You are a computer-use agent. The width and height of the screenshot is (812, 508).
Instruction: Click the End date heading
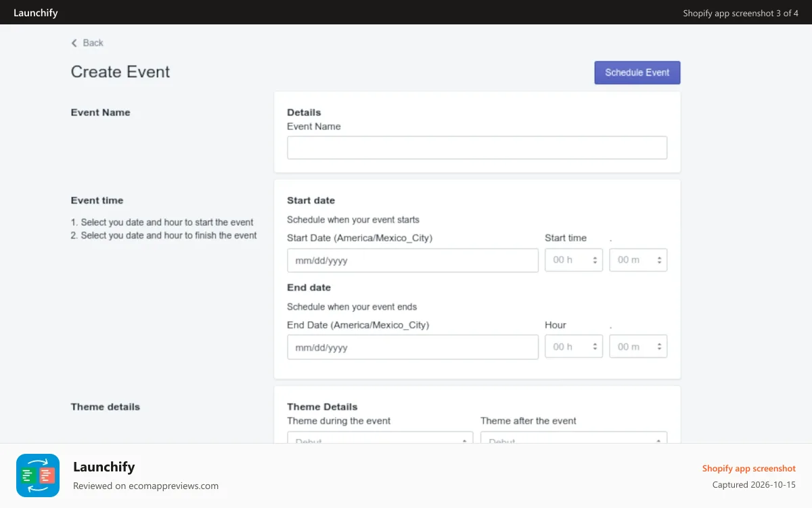click(x=309, y=287)
